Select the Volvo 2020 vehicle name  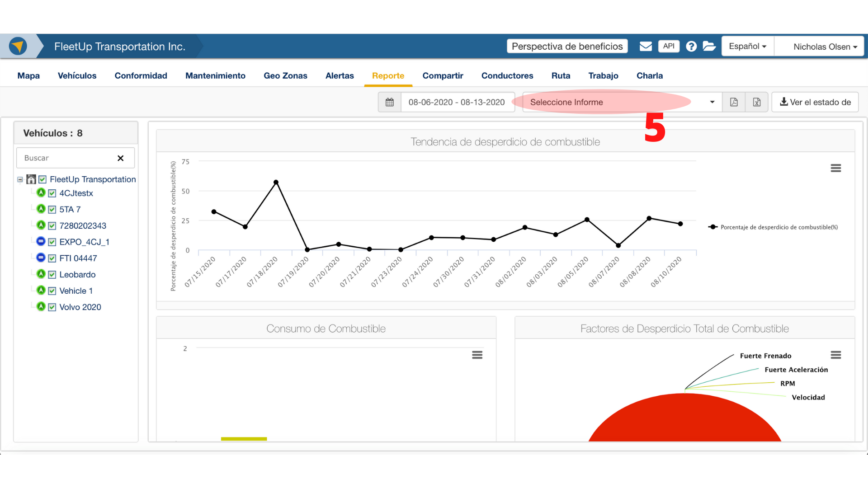click(x=80, y=307)
